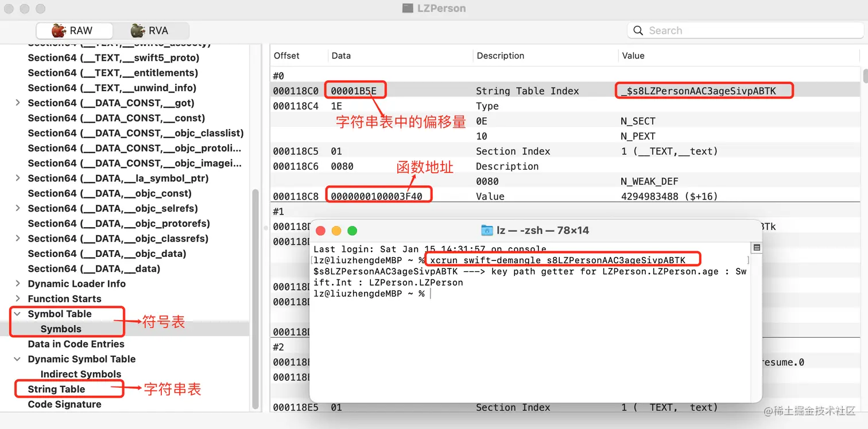Click data cell 00001B5E
Image resolution: width=868 pixels, height=429 pixels.
(354, 91)
